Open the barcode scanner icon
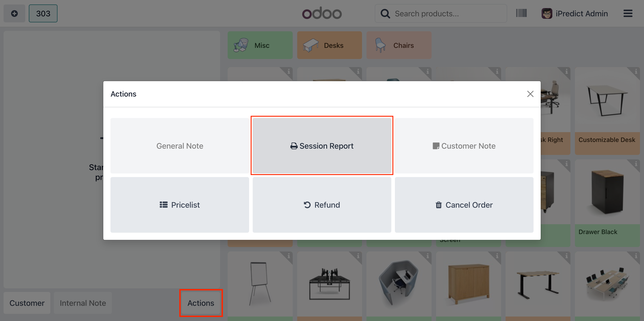The width and height of the screenshot is (644, 321). click(521, 13)
